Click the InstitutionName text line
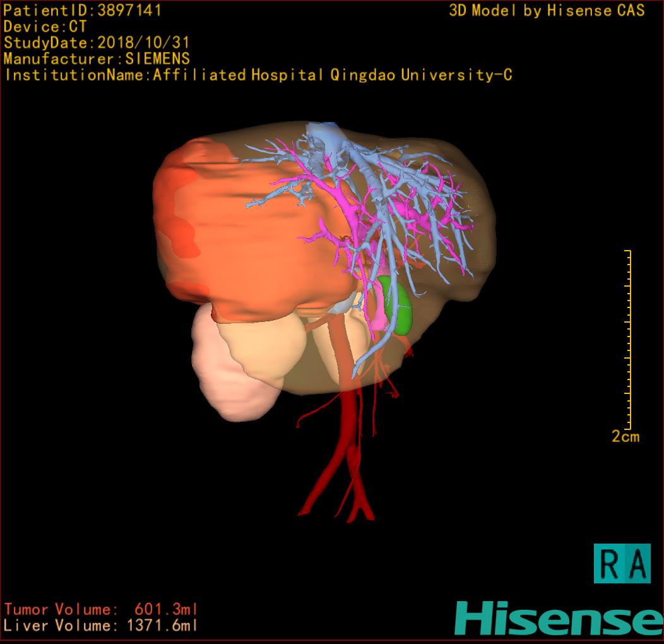Image resolution: width=664 pixels, height=644 pixels. (x=258, y=75)
